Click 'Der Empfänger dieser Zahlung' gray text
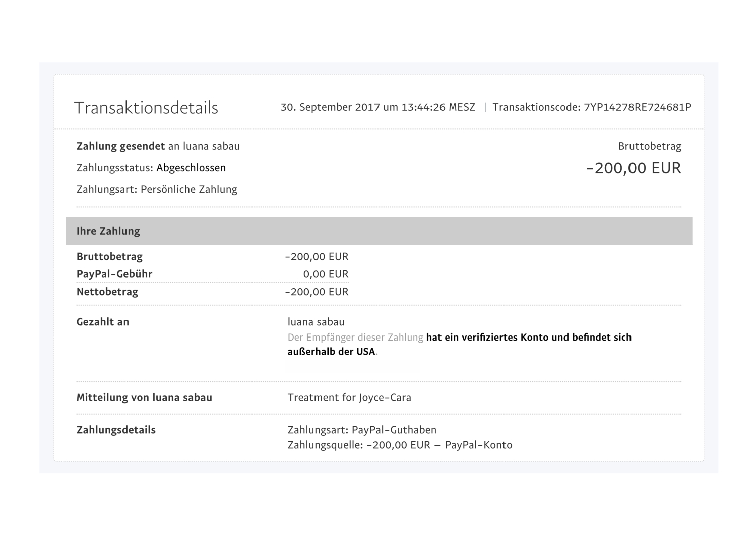Image resolution: width=756 pixels, height=539 pixels. (355, 338)
